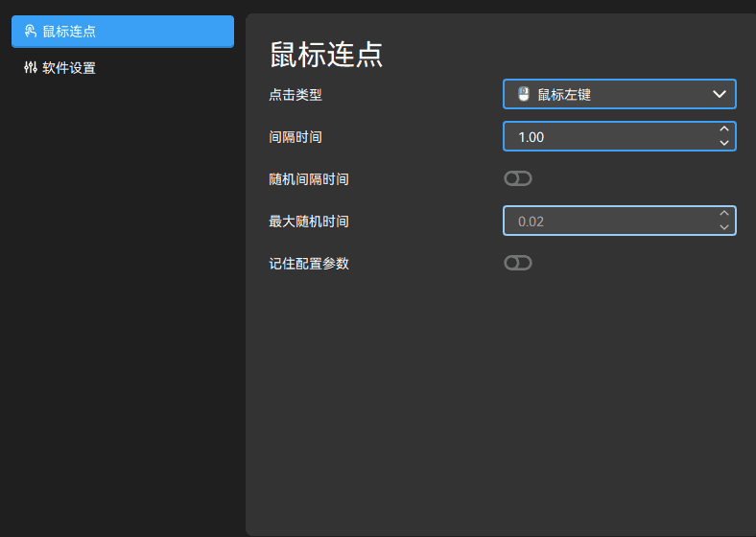Enable the 随机间隔时间 toggle switch
This screenshot has height=537, width=756.
[x=518, y=178]
